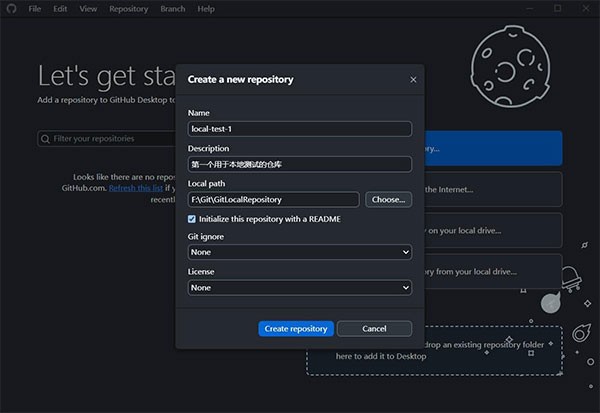Click the blue highlighted option button behind dialog
600x413 pixels.
(493, 149)
